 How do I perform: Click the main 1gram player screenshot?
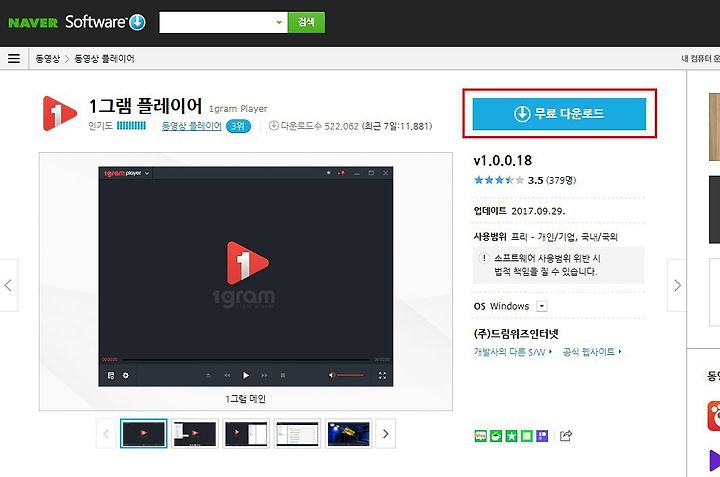coord(246,276)
